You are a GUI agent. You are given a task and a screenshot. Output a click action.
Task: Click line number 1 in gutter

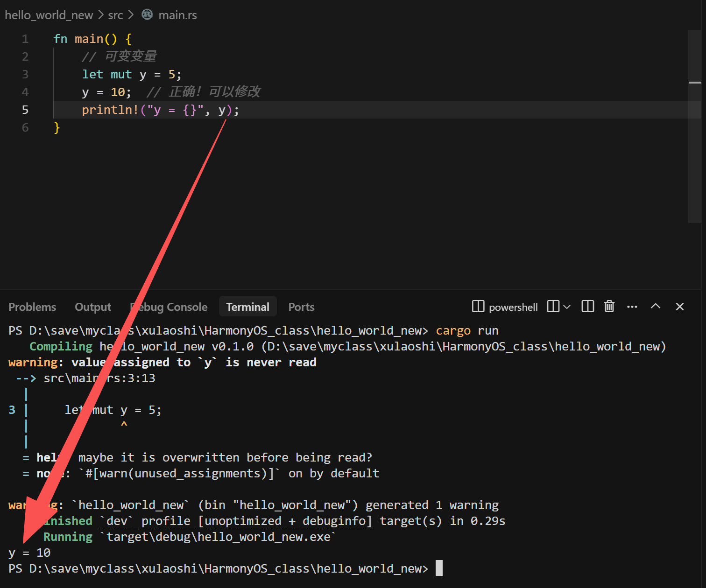tap(25, 39)
